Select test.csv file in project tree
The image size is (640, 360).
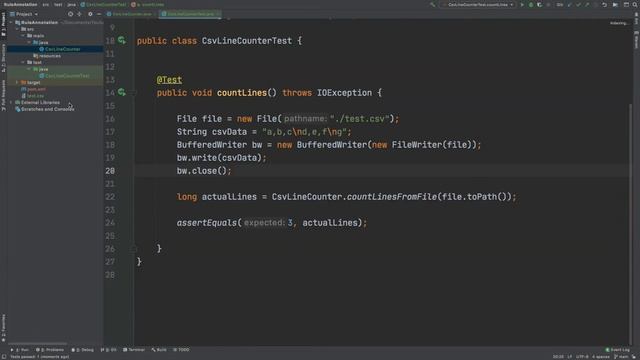tap(33, 96)
